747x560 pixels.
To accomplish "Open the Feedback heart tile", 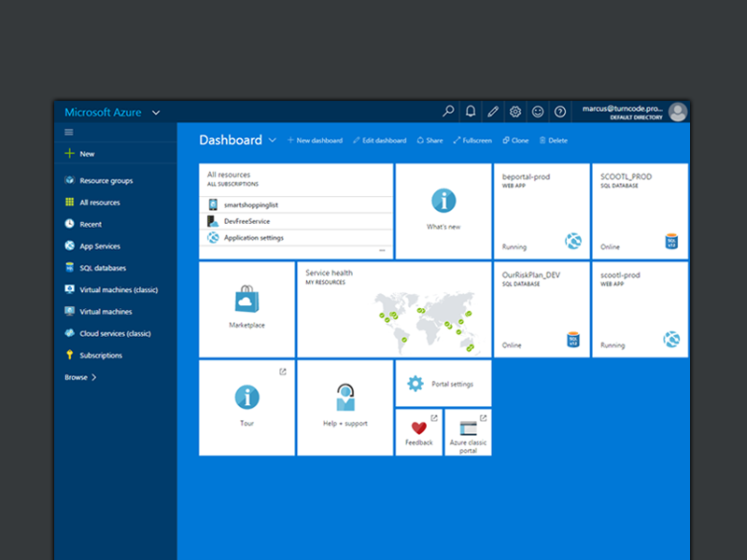I will 419,432.
